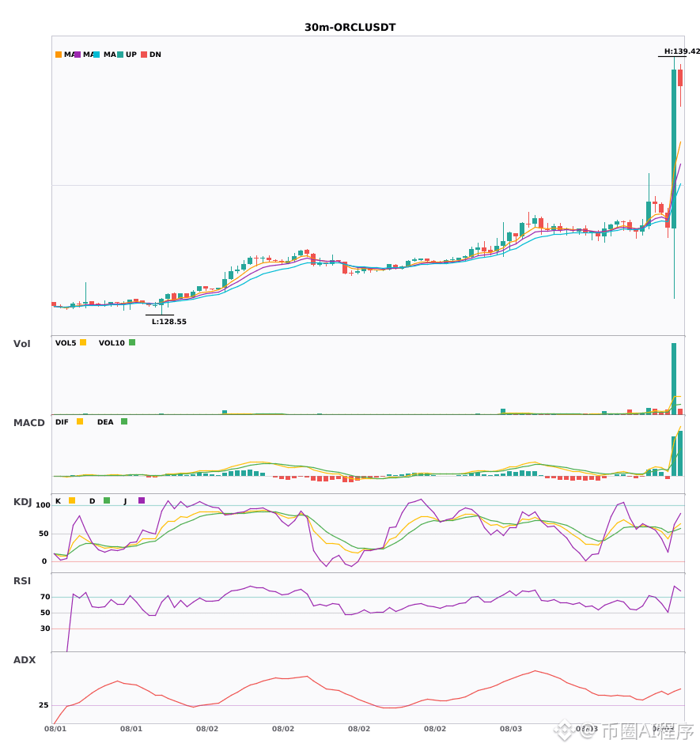
Task: Click the VOL5 legend text
Action: (x=66, y=343)
